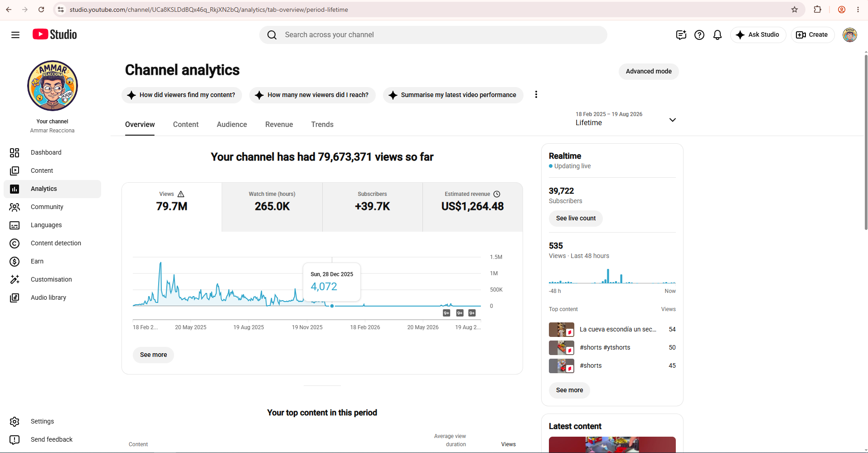Click the search across your channel field
The width and height of the screenshot is (868, 453).
(433, 35)
